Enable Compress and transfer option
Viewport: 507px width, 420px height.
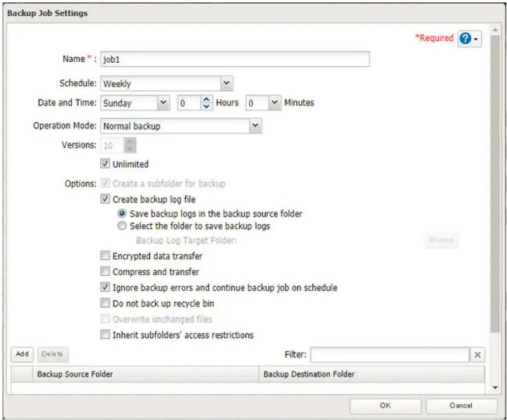click(105, 271)
